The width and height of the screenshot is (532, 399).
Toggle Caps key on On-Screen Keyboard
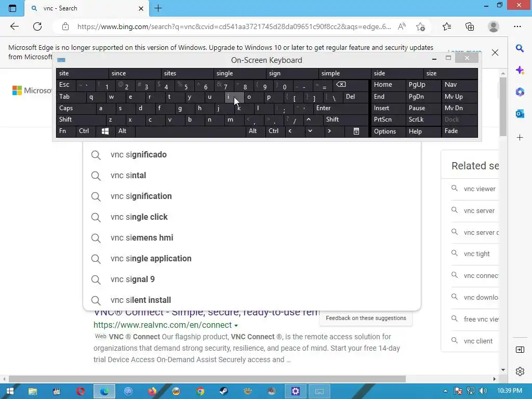click(76, 108)
